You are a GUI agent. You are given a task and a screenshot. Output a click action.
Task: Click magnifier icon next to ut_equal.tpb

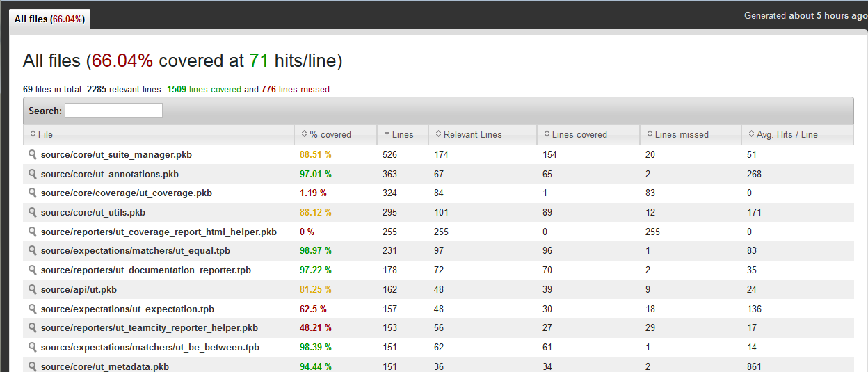(32, 250)
